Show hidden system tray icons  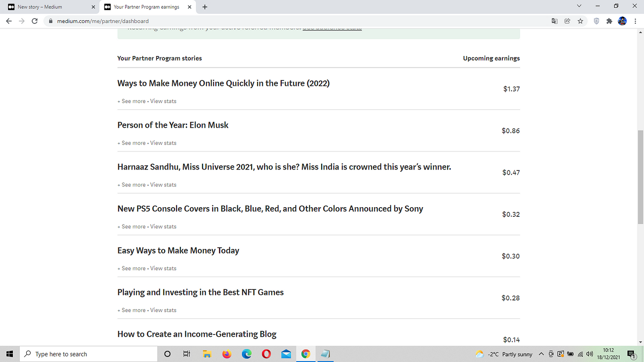coord(541,354)
